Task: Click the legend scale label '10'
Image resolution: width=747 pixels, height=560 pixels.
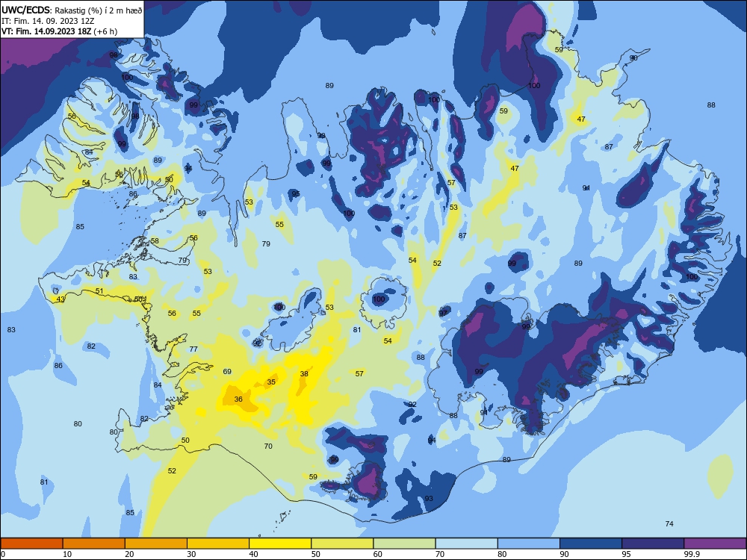Action: point(67,554)
